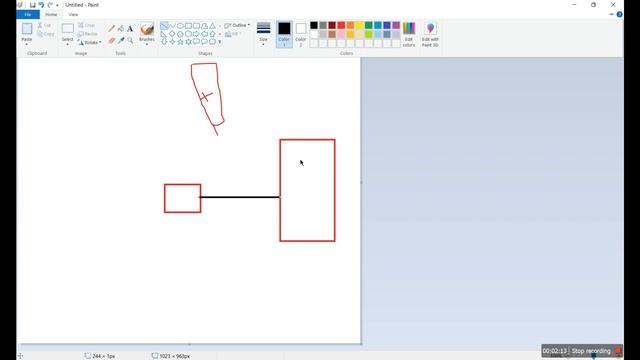
Task: Select the Color picker eyedropper tool
Action: coord(121,40)
